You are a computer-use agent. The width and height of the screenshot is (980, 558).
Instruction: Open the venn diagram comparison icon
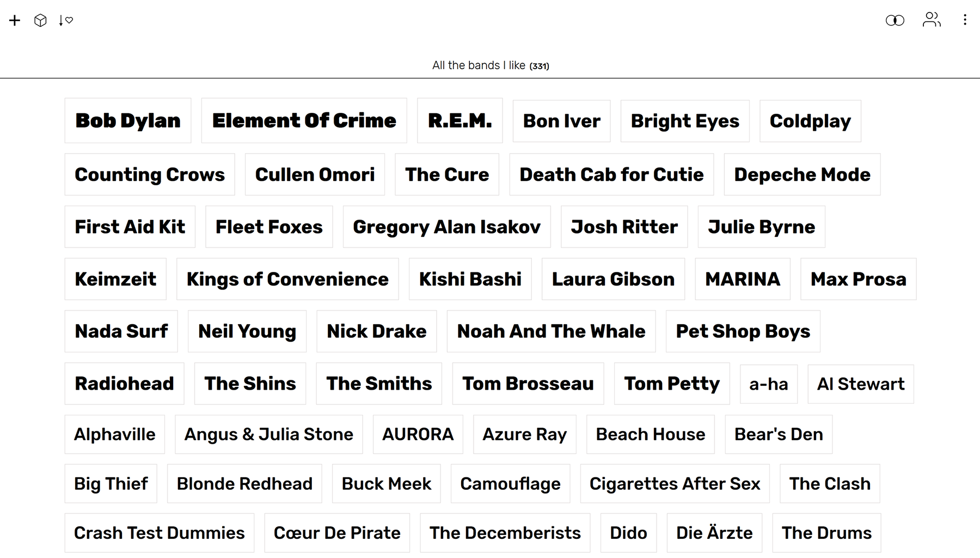click(x=895, y=20)
